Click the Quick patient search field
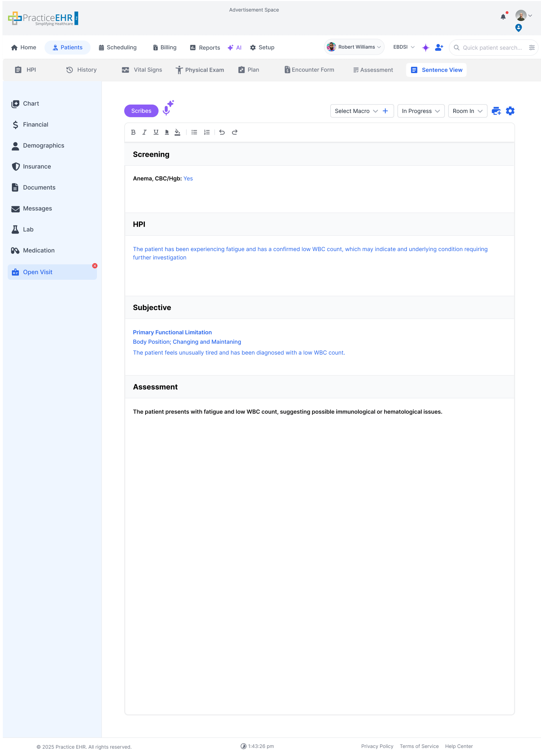 (x=492, y=48)
